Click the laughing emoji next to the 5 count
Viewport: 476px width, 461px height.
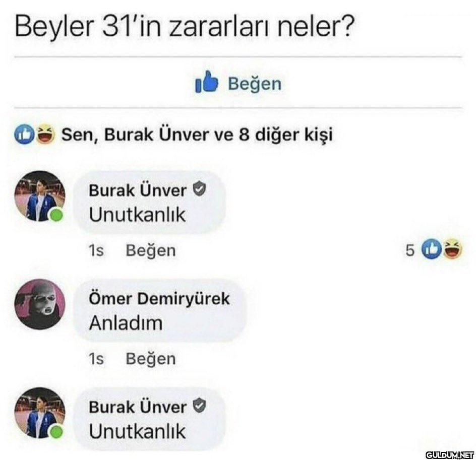(x=452, y=249)
